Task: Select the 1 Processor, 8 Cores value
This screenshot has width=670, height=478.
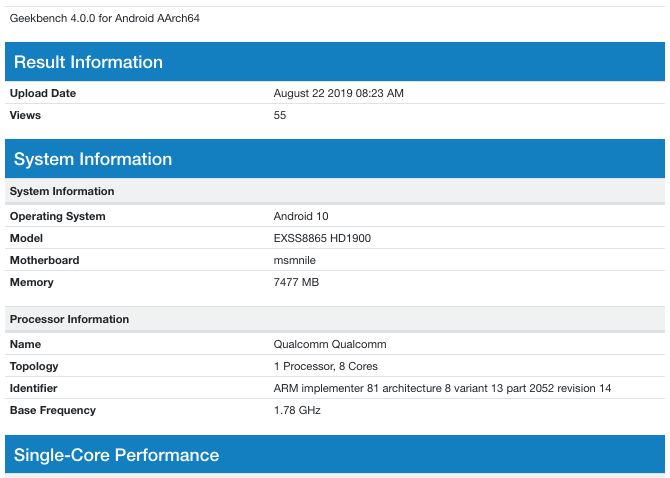Action: (x=325, y=366)
